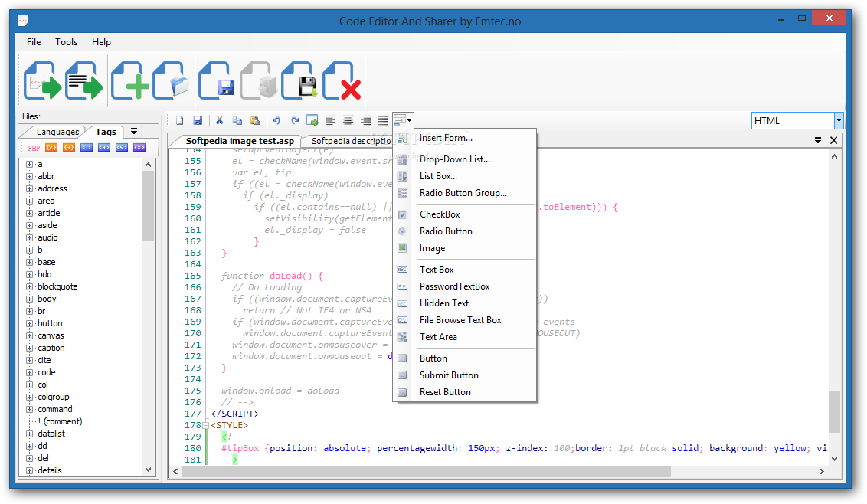Click the orange {3} tag filter icon

[69, 148]
